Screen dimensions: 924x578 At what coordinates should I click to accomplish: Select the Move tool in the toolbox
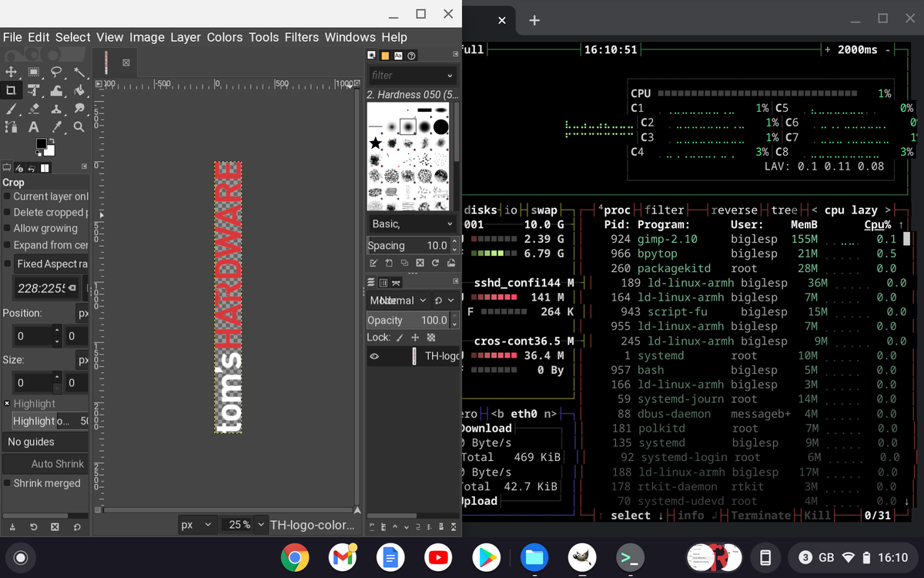pyautogui.click(x=11, y=71)
